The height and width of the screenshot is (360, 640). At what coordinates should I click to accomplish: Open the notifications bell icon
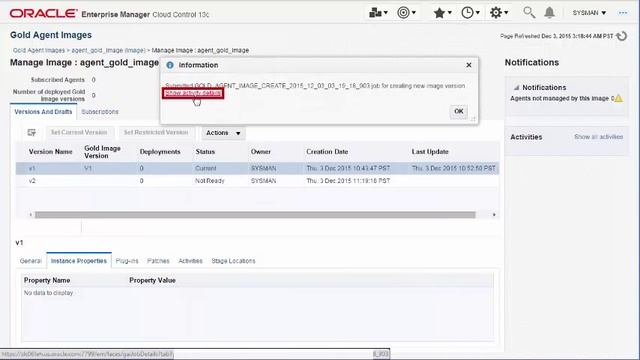click(549, 13)
